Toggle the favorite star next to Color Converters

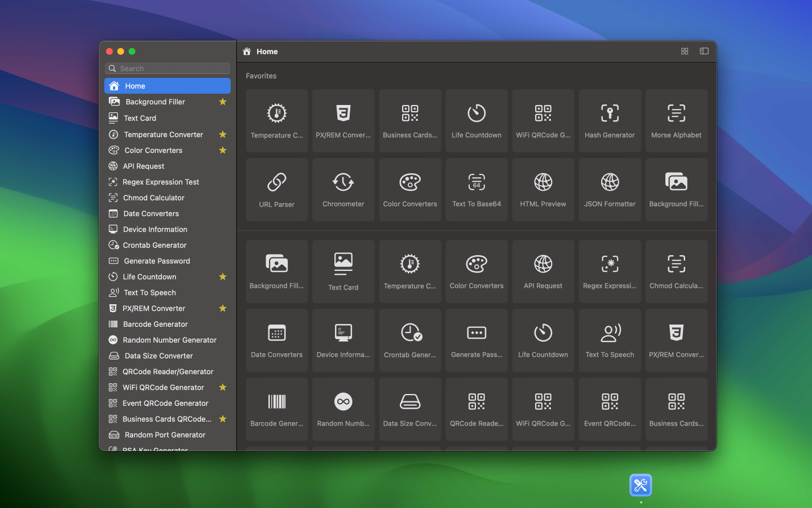click(223, 150)
